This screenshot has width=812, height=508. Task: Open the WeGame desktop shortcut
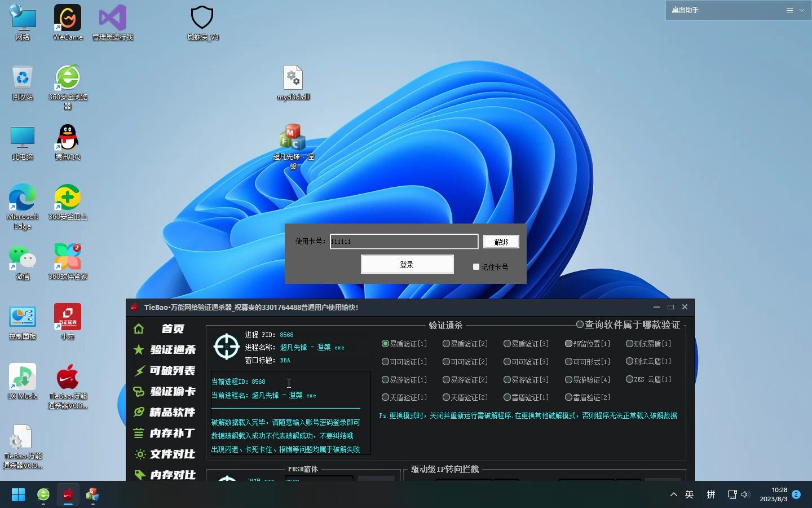(68, 23)
